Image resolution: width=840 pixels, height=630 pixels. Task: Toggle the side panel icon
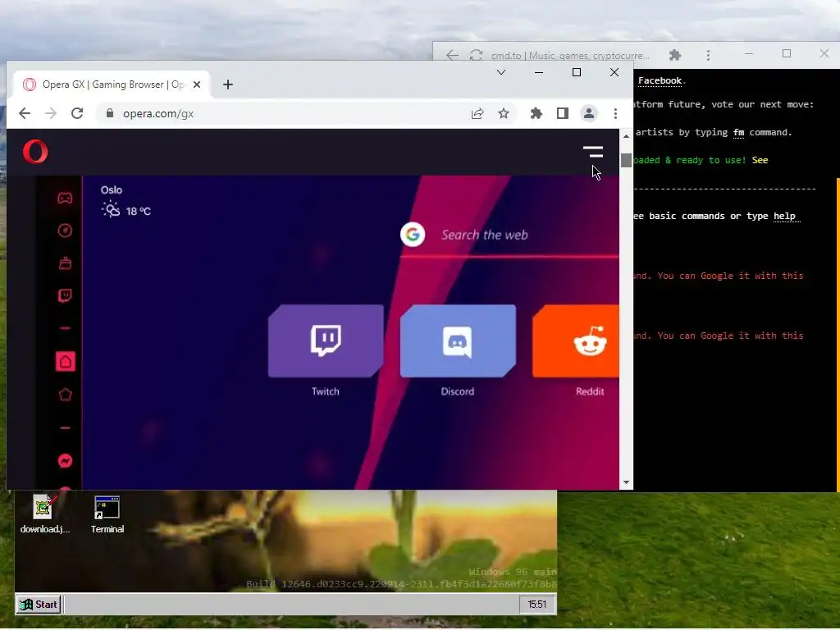[563, 113]
